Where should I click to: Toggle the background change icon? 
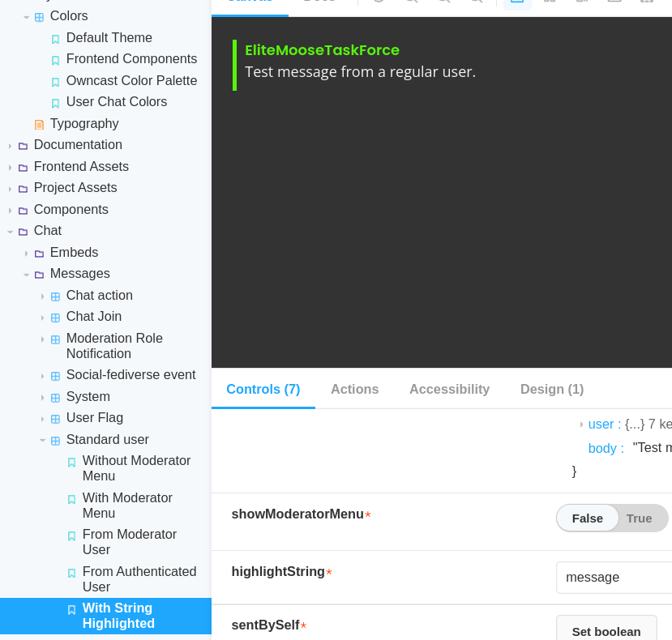pyautogui.click(x=517, y=2)
